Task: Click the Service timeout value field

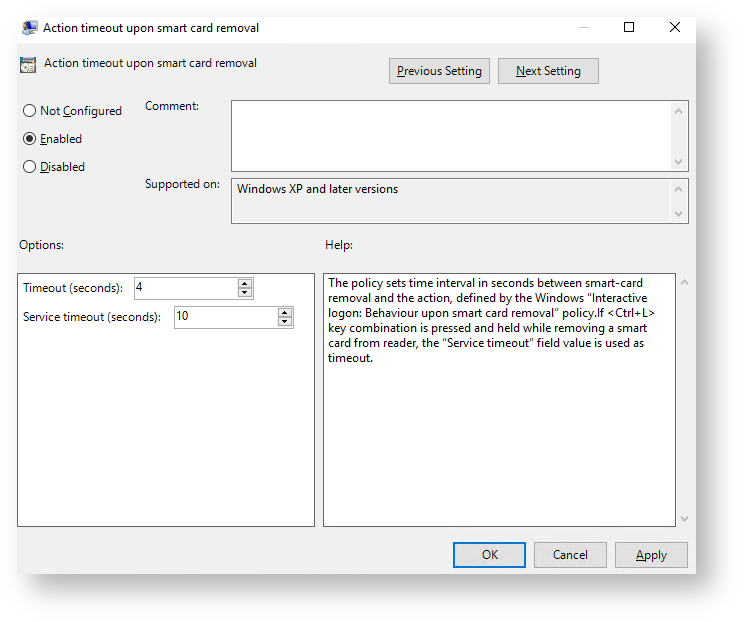Action: (x=225, y=317)
